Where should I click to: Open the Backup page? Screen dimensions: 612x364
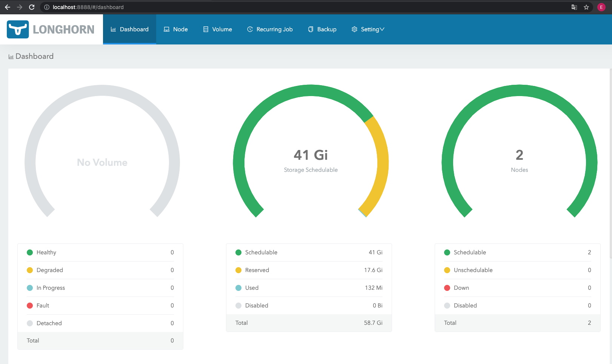322,29
